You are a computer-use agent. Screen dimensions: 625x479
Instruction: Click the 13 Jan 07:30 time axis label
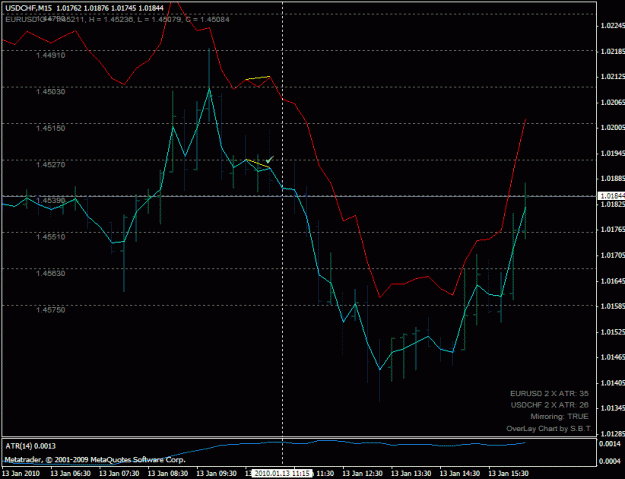point(119,473)
